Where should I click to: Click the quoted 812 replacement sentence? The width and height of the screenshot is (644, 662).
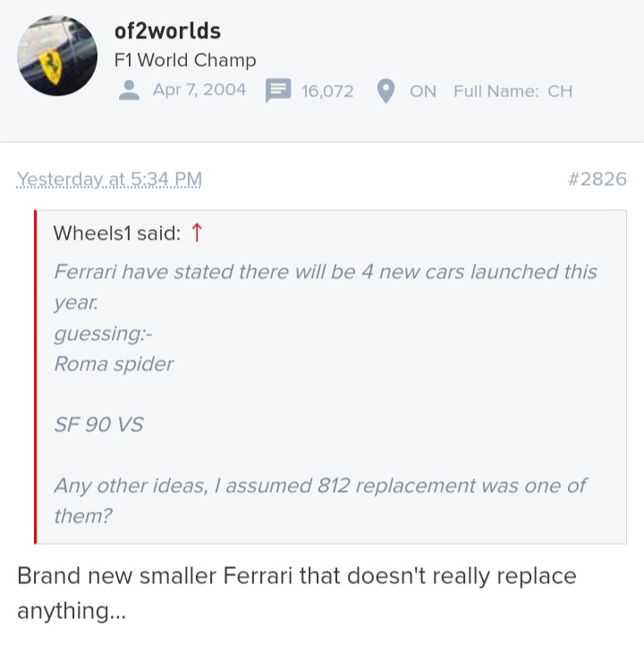[319, 486]
